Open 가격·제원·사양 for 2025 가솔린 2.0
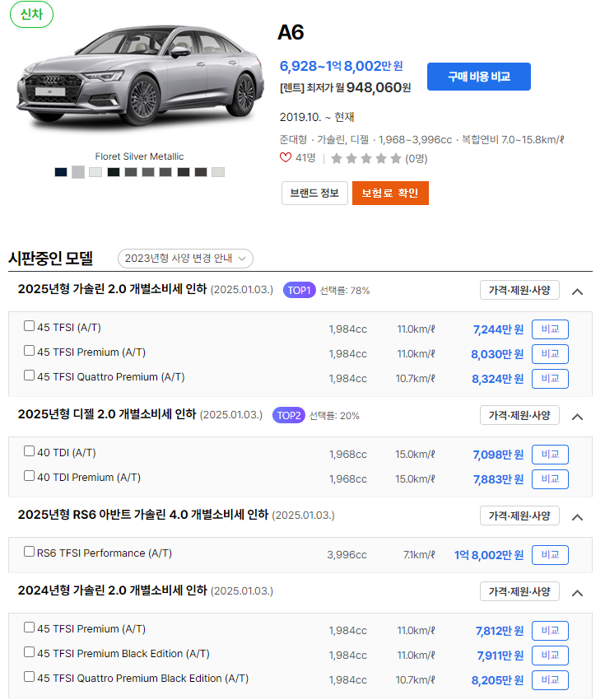Viewport: 605px width, 700px height. point(519,290)
